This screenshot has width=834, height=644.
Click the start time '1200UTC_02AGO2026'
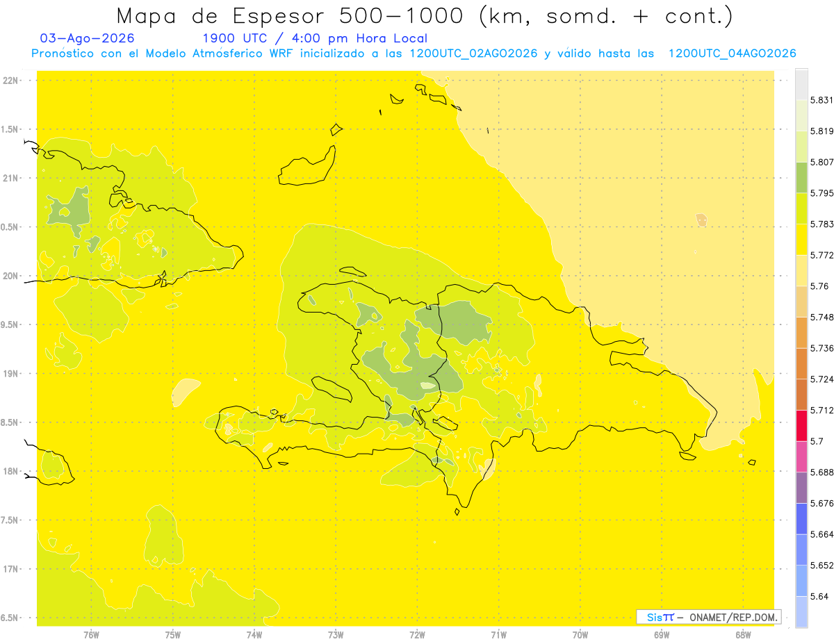[473, 53]
